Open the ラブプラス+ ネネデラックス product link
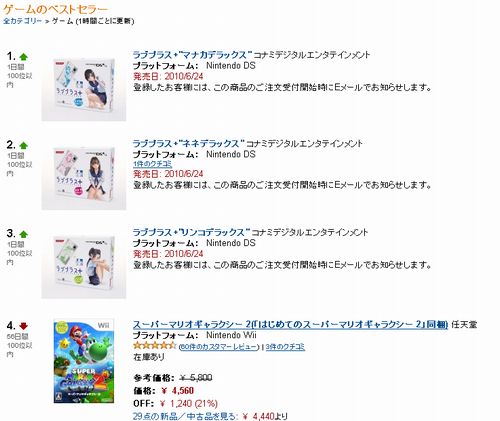This screenshot has height=421, width=500. tap(189, 144)
